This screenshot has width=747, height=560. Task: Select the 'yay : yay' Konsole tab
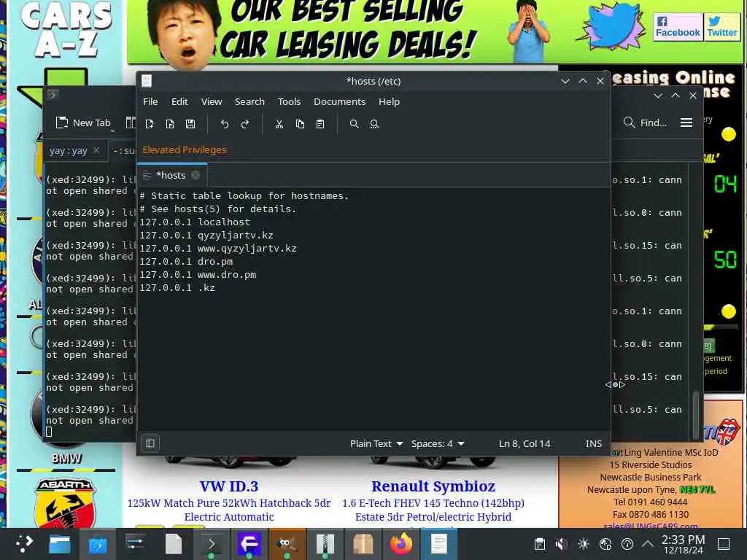tap(68, 151)
